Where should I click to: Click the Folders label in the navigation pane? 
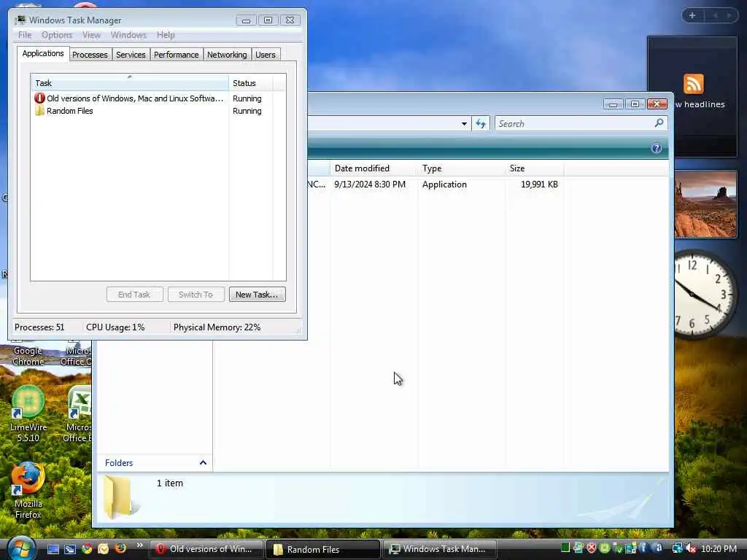tap(119, 463)
